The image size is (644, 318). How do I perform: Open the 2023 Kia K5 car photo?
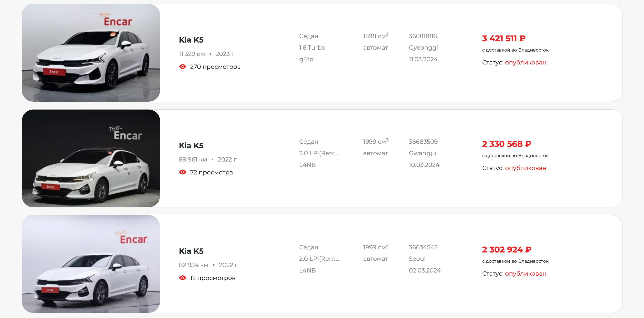(91, 53)
